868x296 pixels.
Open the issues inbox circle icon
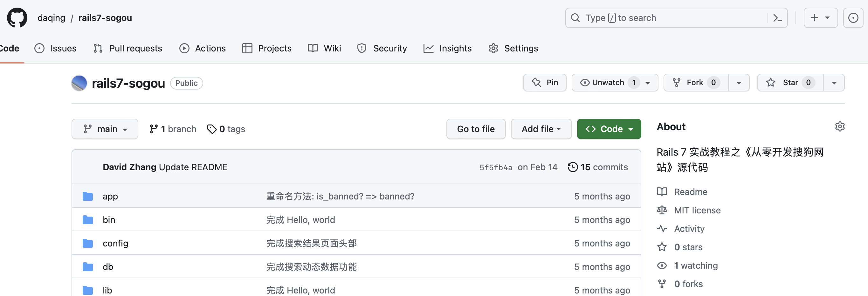pos(853,18)
